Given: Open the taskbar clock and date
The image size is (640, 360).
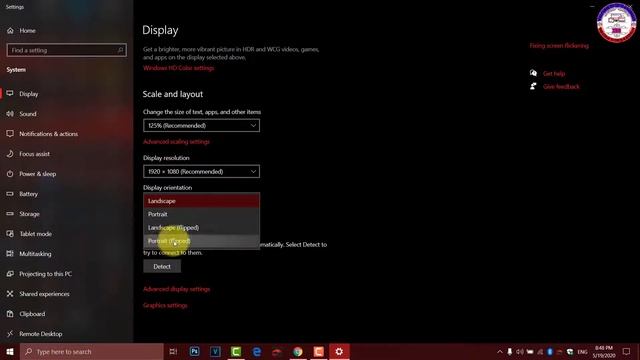Looking at the screenshot, I should tap(604, 352).
